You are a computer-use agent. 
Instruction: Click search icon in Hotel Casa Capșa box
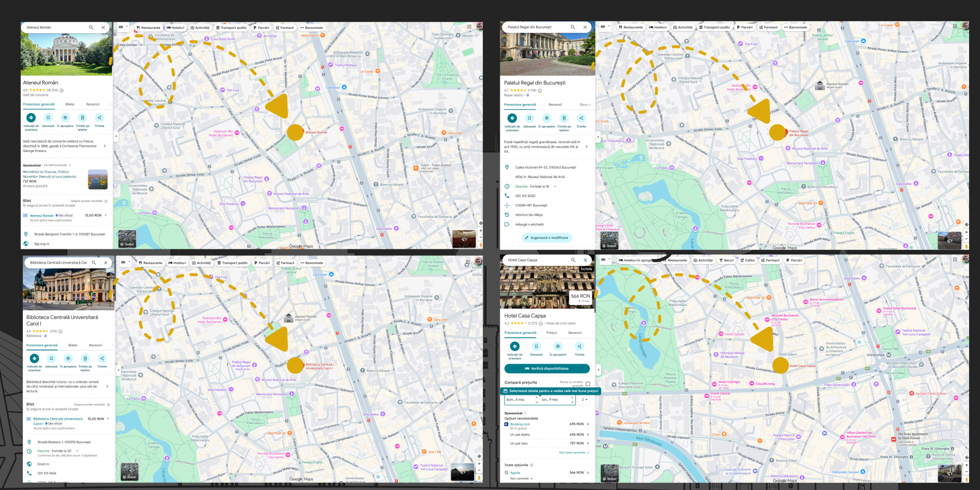pyautogui.click(x=573, y=260)
